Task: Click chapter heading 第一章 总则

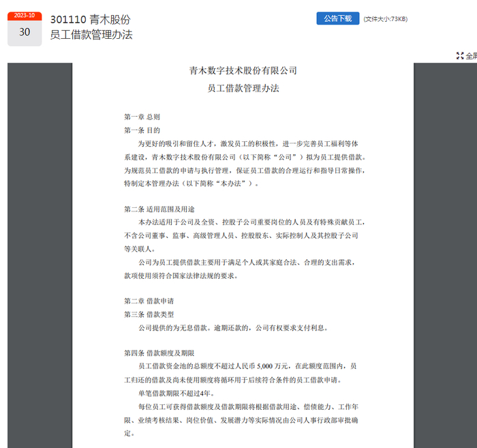Action: [x=142, y=117]
